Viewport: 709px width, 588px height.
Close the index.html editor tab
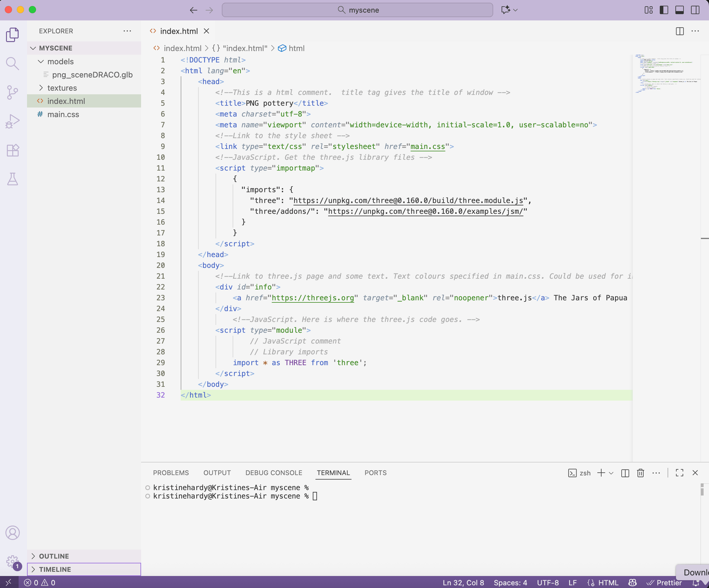pyautogui.click(x=206, y=31)
